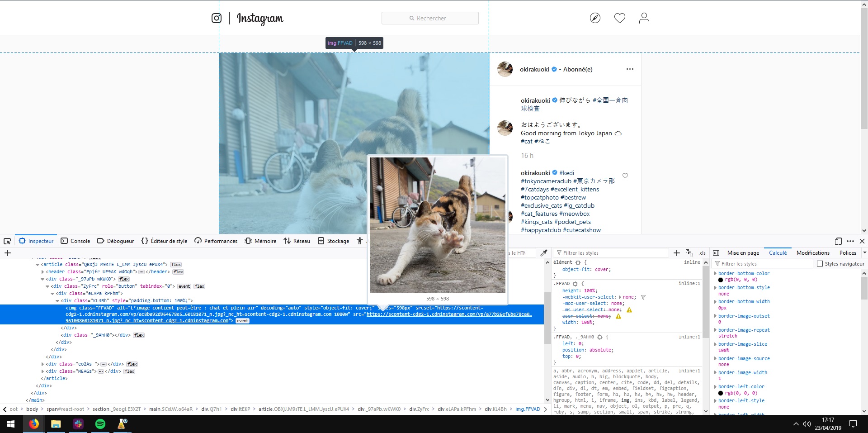Open the profile person icon
This screenshot has height=433, width=868.
pyautogui.click(x=644, y=18)
